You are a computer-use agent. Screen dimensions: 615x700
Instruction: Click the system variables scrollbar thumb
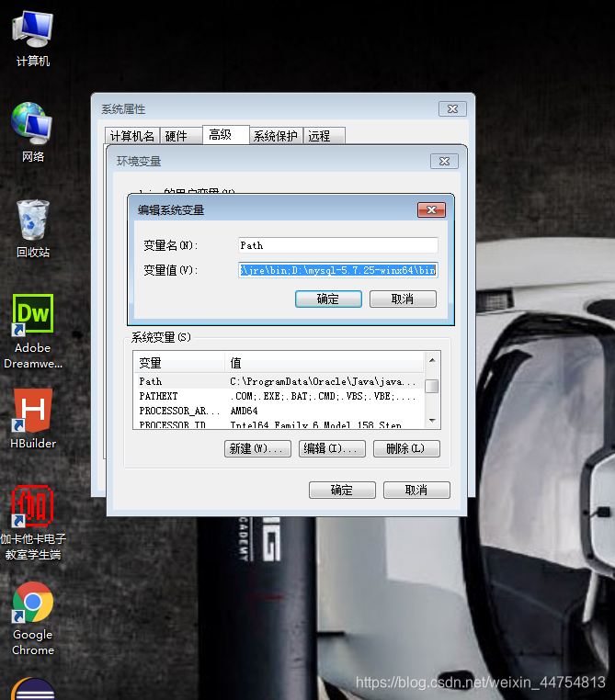click(x=431, y=386)
